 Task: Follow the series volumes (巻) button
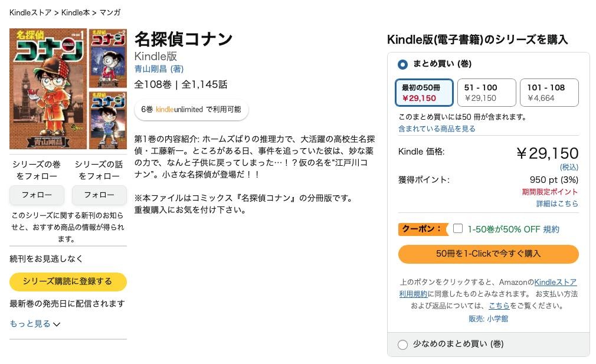pyautogui.click(x=37, y=195)
